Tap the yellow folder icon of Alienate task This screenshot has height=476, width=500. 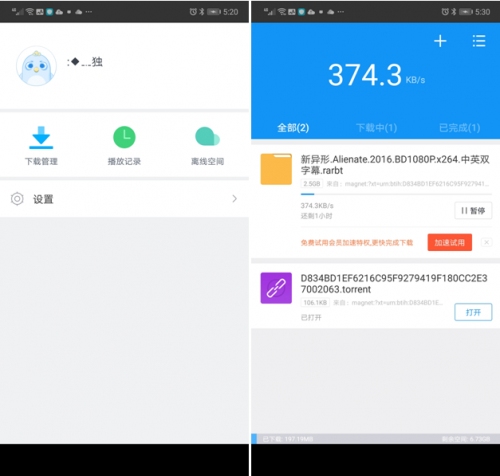pyautogui.click(x=276, y=169)
